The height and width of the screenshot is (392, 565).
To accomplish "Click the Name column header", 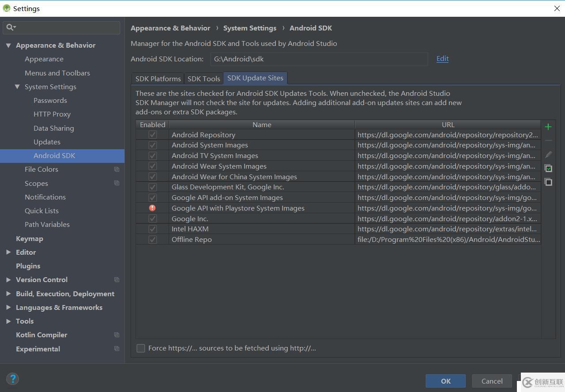I will click(262, 124).
